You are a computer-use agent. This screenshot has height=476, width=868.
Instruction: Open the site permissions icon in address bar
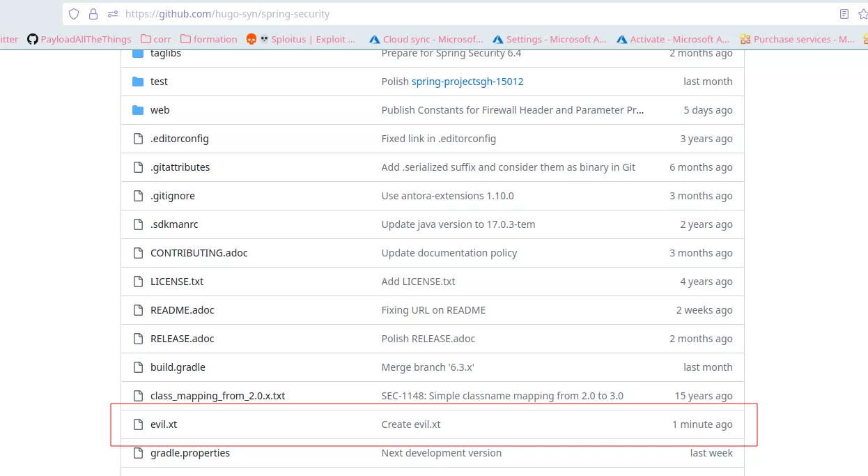[113, 14]
